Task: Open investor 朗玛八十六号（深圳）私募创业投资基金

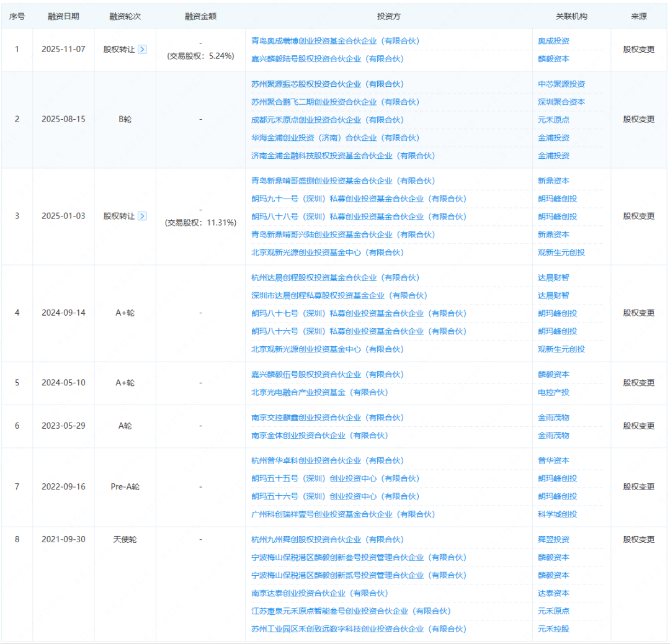Action: click(359, 332)
